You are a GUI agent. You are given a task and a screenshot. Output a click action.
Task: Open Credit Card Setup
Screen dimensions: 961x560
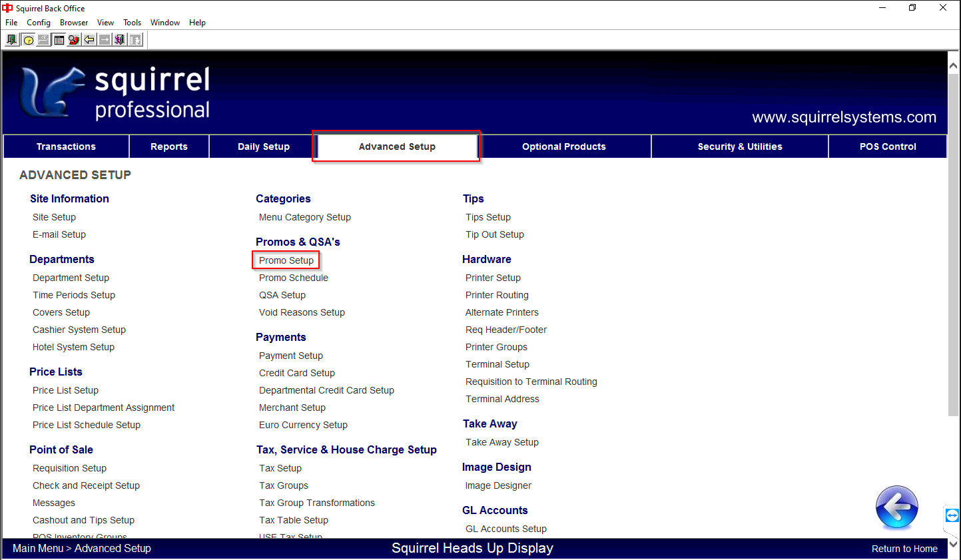pyautogui.click(x=297, y=373)
